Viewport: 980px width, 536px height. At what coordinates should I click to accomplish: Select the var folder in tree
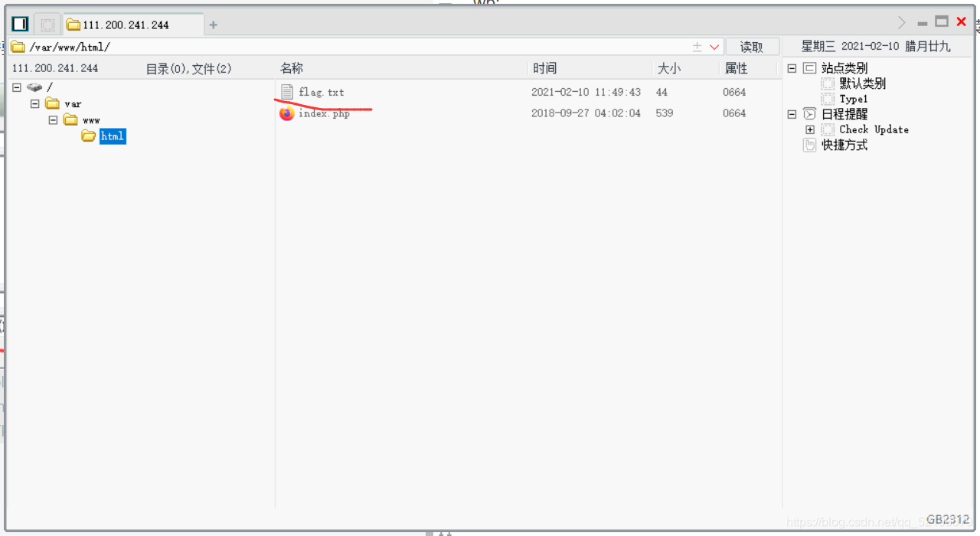pyautogui.click(x=73, y=103)
